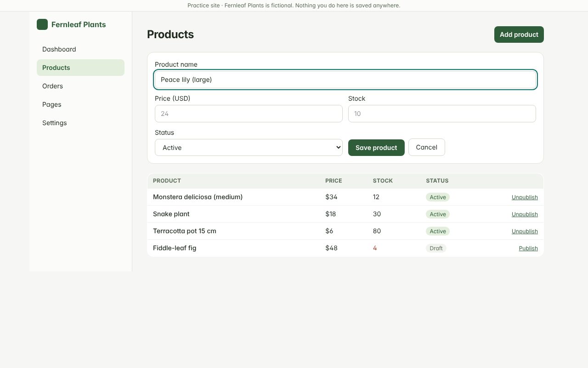Click the Active badge for Terracotta pot

[x=438, y=231]
